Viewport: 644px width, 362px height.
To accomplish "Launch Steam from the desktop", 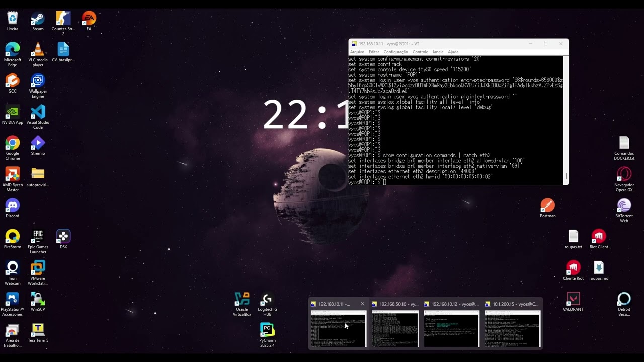I will coord(38,21).
